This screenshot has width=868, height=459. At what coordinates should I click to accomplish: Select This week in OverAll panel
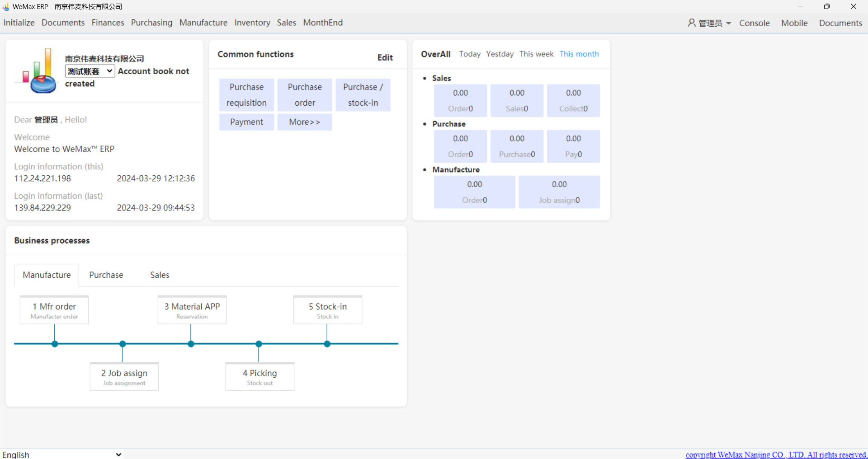(536, 54)
